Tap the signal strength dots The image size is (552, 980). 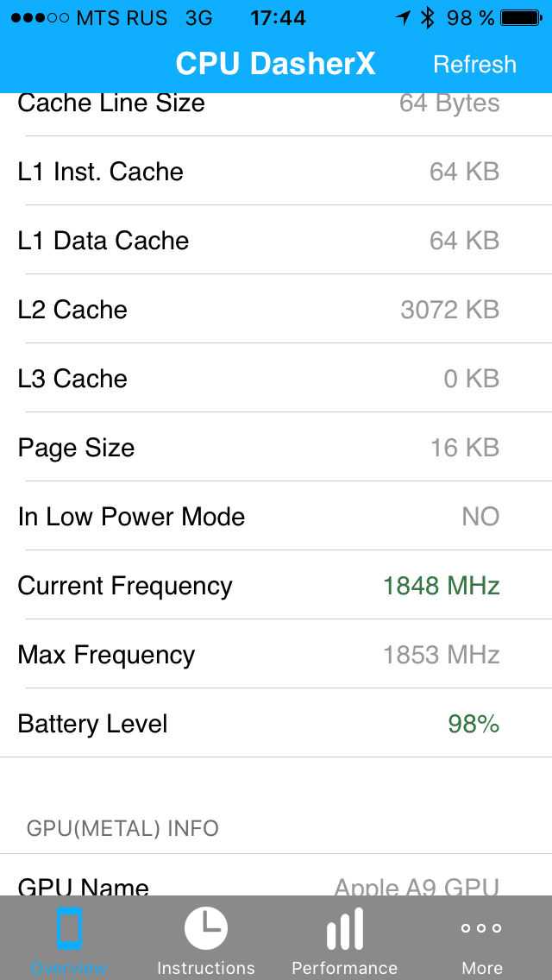coord(39,18)
